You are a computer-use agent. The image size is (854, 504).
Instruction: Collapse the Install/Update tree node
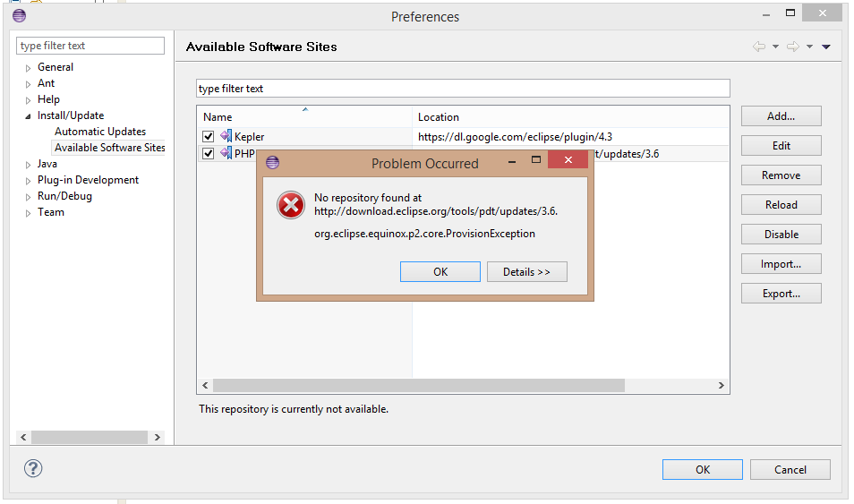tap(28, 116)
